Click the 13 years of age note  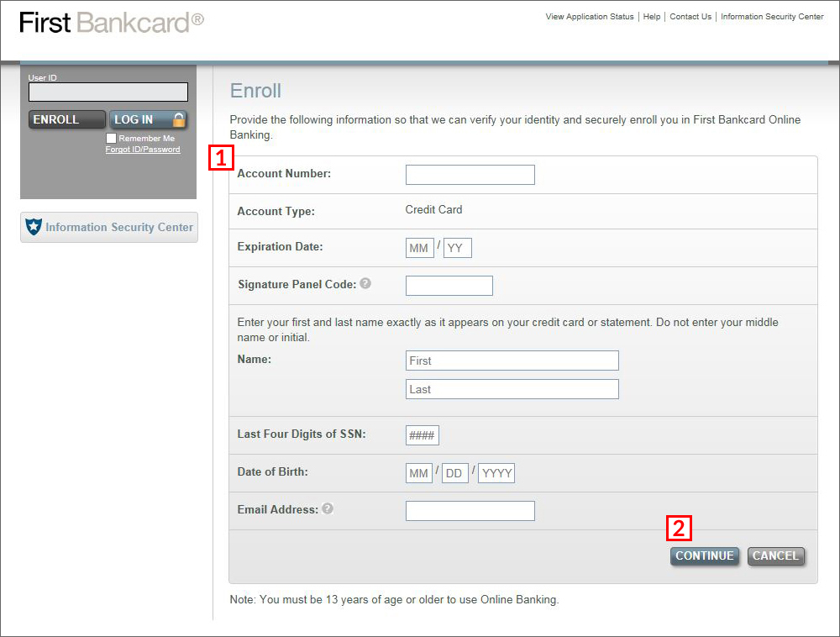(394, 599)
